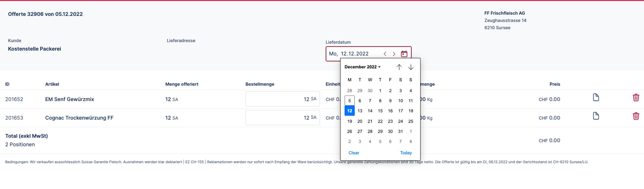Navigate to previous month with up arrow
The height and width of the screenshot is (189, 644).
click(x=399, y=67)
